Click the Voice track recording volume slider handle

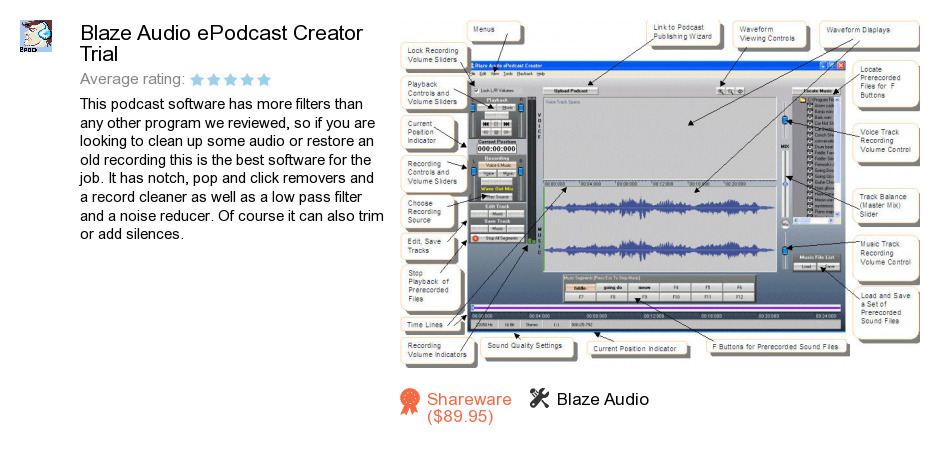785,120
